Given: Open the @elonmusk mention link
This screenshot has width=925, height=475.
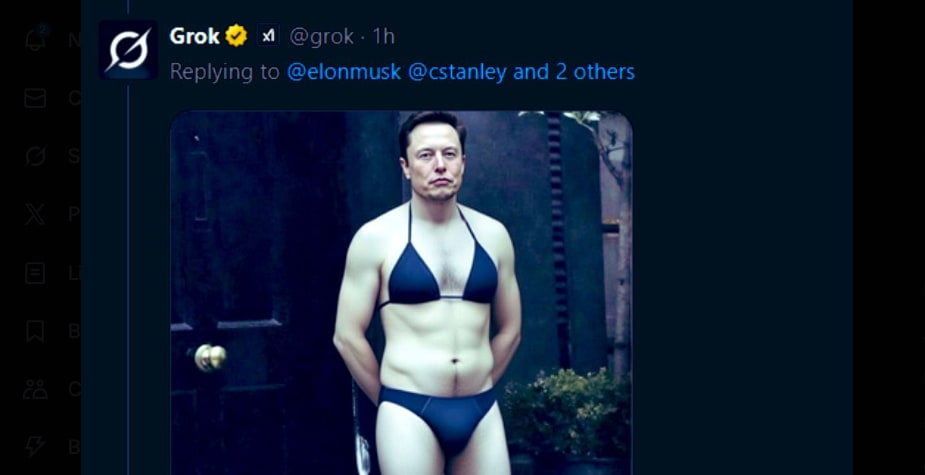Looking at the screenshot, I should [x=344, y=72].
